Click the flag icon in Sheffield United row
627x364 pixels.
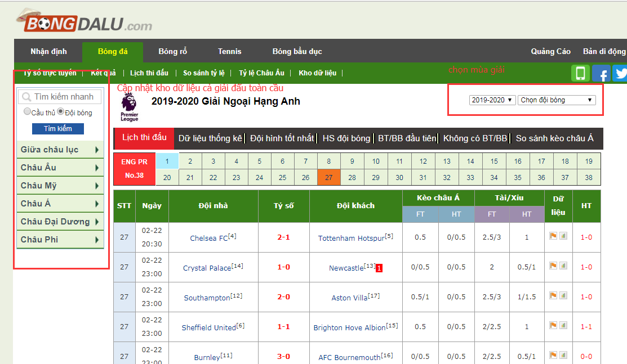point(553,325)
